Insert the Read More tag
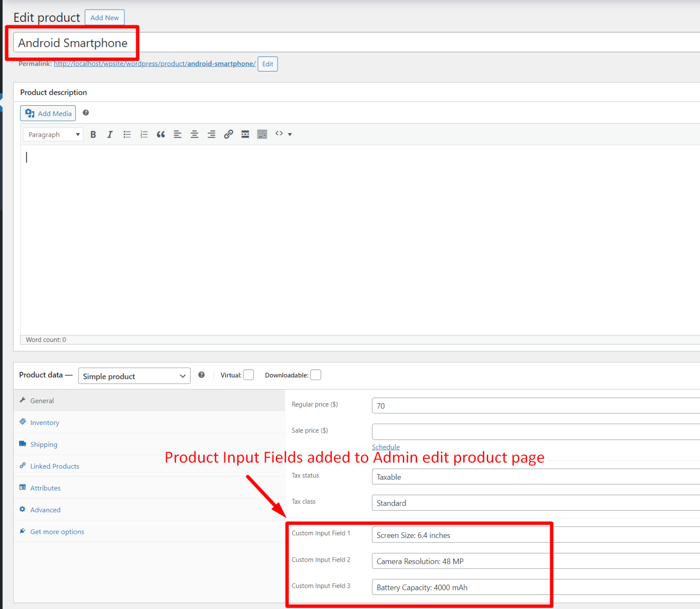Image resolution: width=700 pixels, height=609 pixels. pos(245,134)
